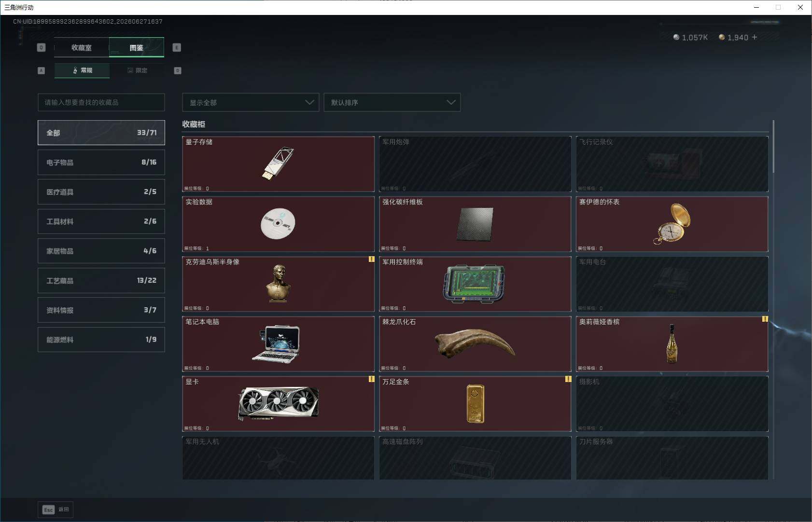The width and height of the screenshot is (812, 522).
Task: Select the 资料情报 category
Action: [x=101, y=310]
